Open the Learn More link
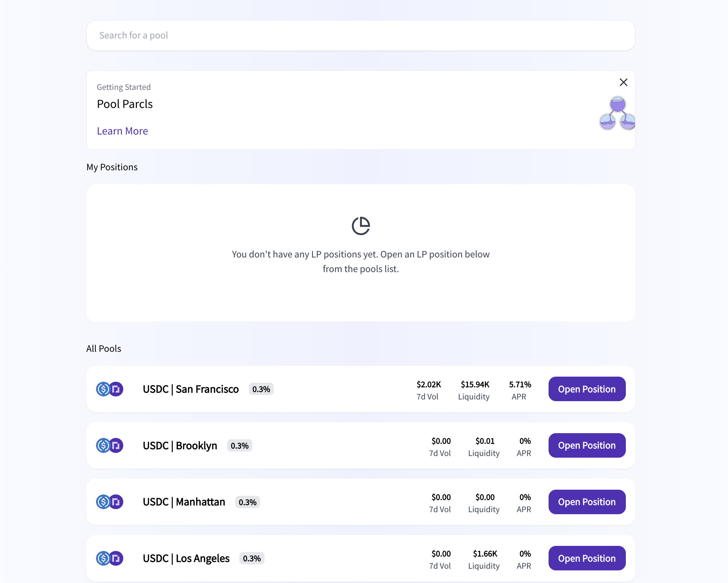728x583 pixels. pyautogui.click(x=122, y=131)
